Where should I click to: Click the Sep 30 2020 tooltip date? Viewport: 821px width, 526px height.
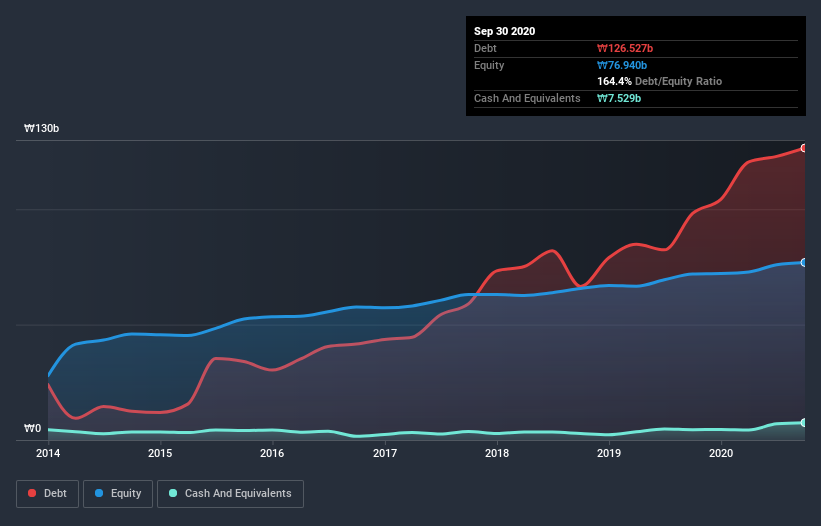[x=504, y=31]
